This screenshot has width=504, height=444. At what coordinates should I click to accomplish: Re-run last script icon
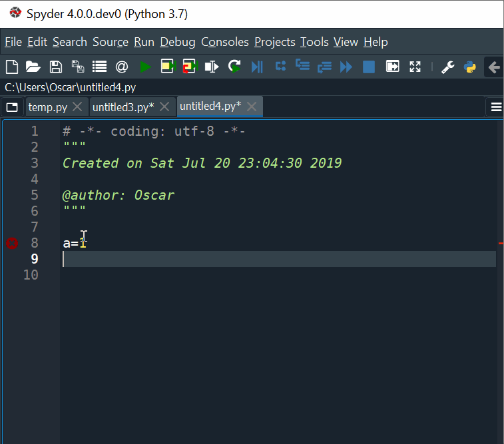[x=234, y=67]
